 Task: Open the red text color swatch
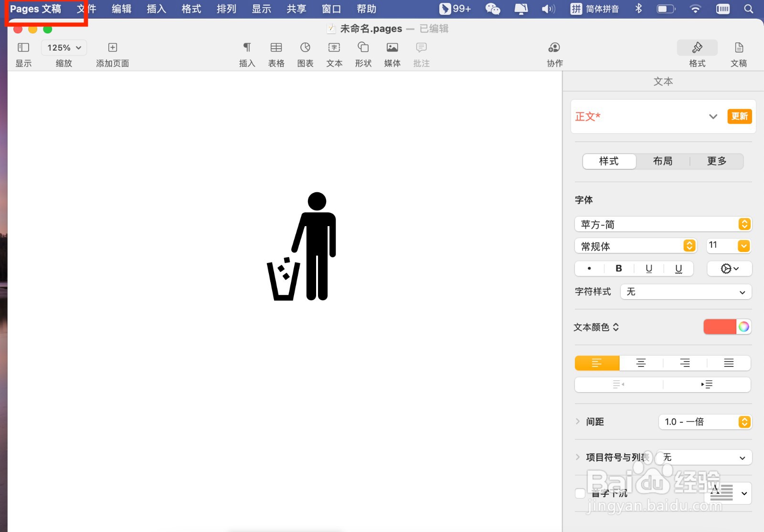click(x=720, y=327)
